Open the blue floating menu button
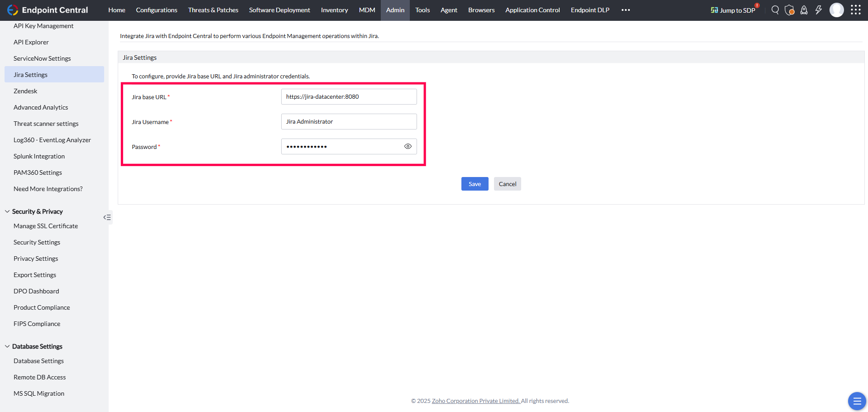 [857, 401]
